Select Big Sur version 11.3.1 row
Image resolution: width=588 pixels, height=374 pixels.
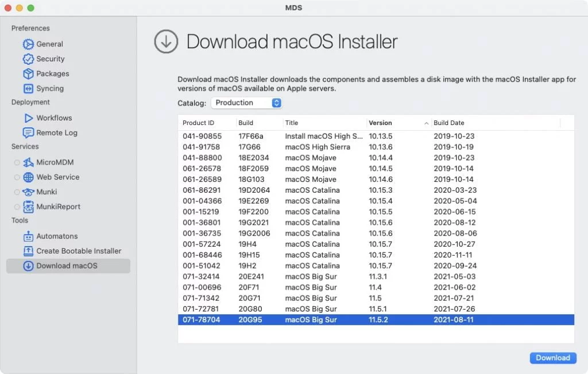tap(376, 276)
